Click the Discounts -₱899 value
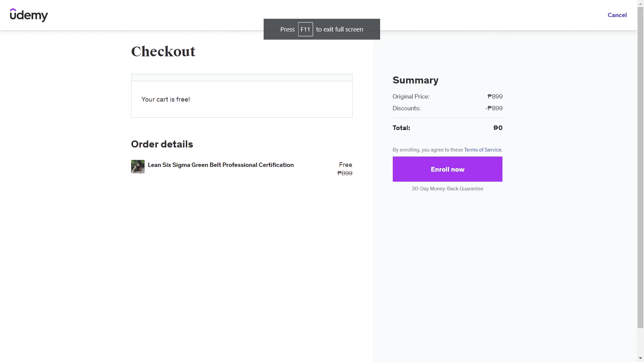The width and height of the screenshot is (644, 362). coord(494,108)
